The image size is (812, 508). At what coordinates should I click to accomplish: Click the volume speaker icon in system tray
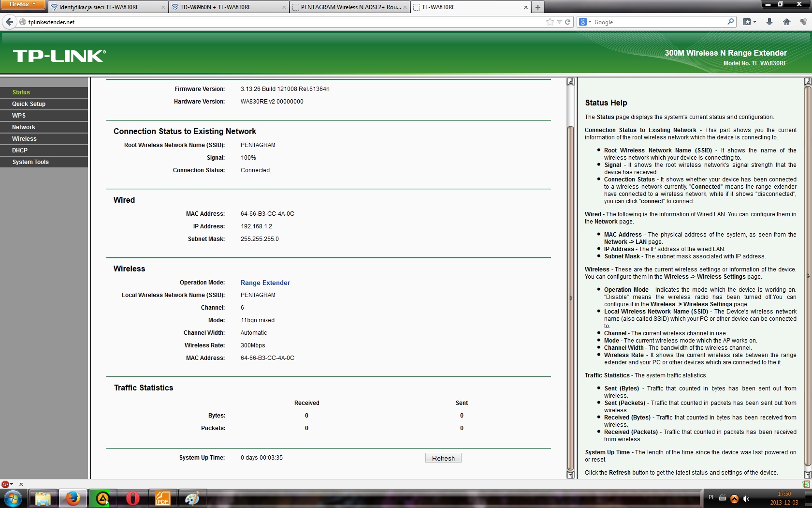pos(746,498)
